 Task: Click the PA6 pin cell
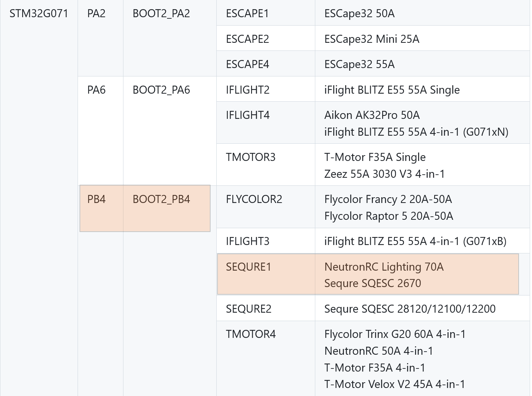click(101, 131)
